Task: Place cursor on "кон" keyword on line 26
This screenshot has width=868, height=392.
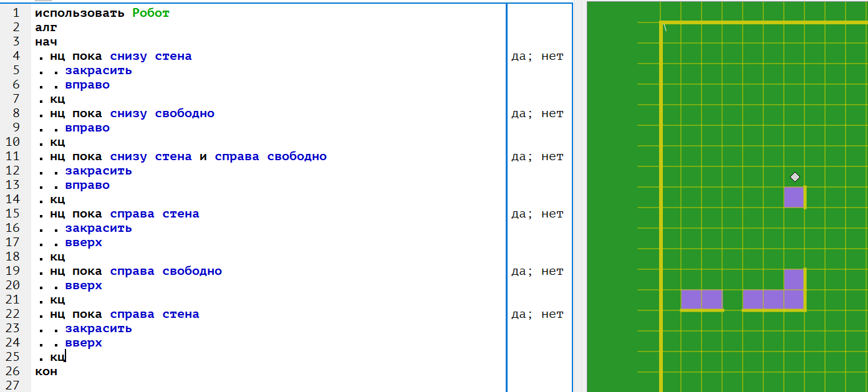Action: [x=46, y=371]
